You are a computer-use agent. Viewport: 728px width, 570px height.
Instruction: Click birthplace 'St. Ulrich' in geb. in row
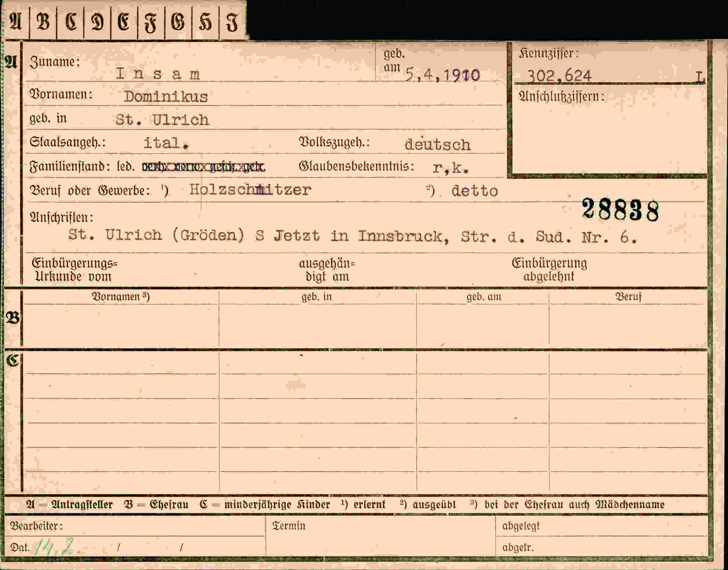[x=162, y=120]
